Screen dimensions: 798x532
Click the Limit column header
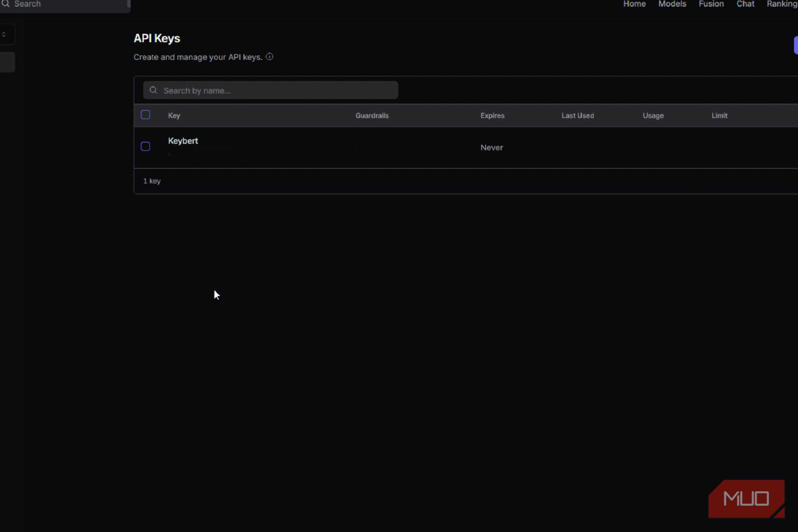pos(719,116)
